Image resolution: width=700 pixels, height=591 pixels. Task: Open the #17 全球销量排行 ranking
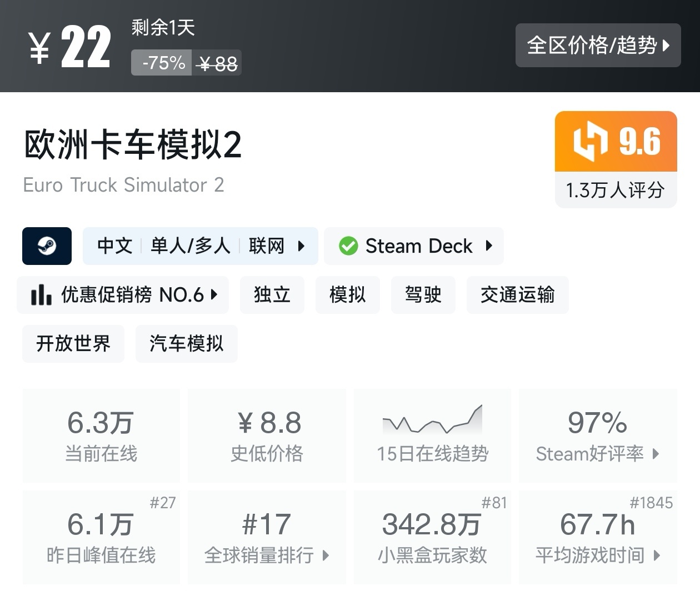coord(267,537)
